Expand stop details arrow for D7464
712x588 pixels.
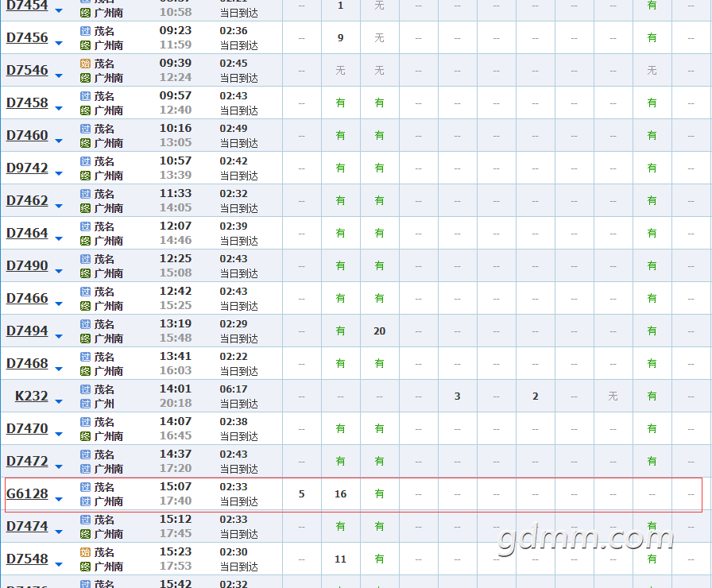[59, 238]
